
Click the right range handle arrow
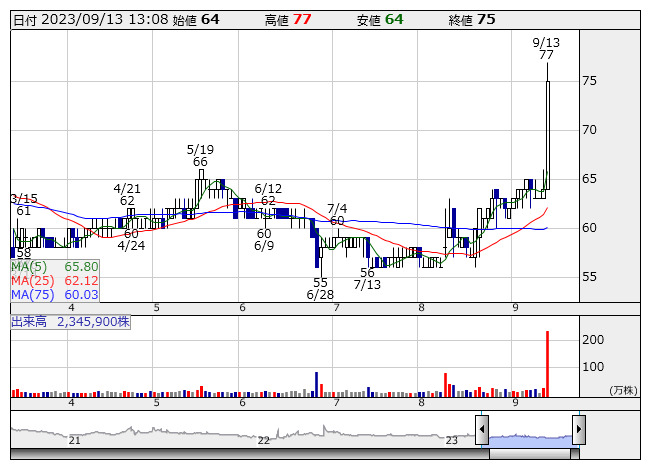[579, 429]
